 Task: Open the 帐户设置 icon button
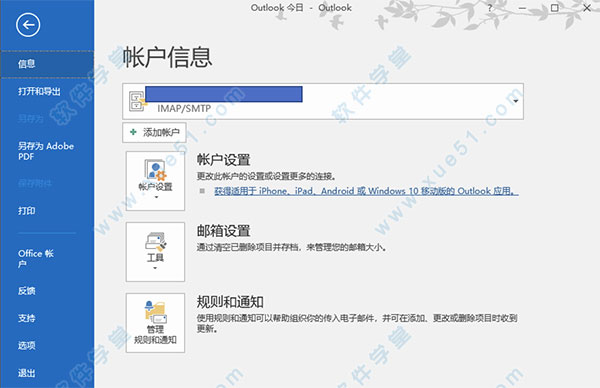click(155, 181)
